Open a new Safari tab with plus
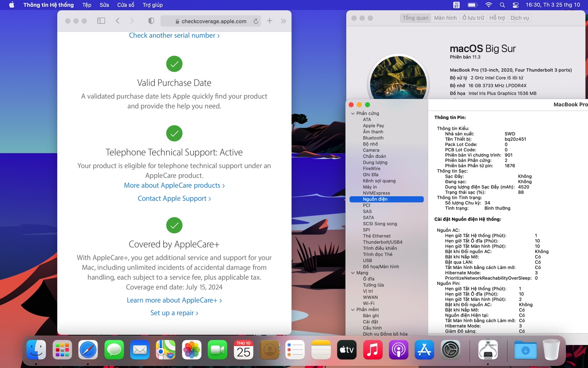Viewport: 588px width, 368px height. pos(269,21)
